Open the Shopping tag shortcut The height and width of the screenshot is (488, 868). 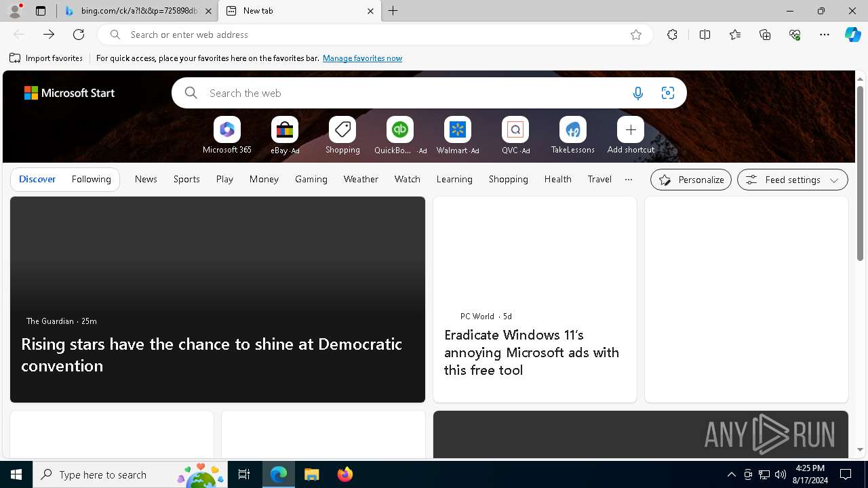(x=342, y=136)
